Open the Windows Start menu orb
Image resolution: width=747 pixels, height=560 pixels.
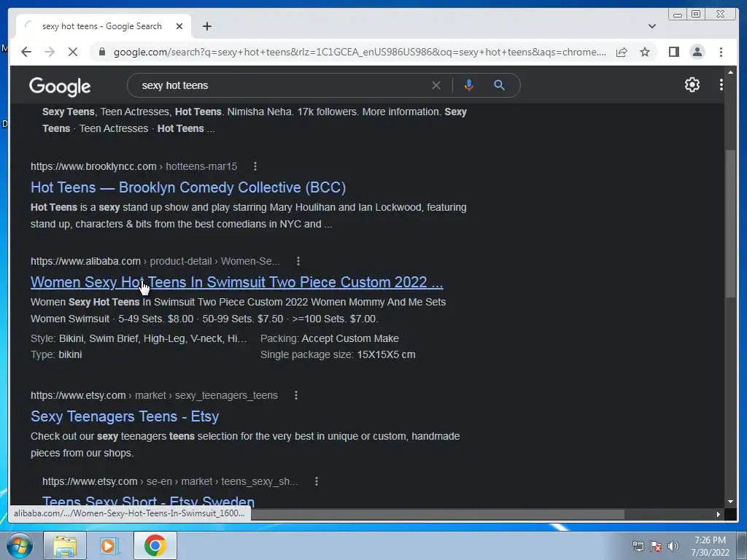point(20,545)
